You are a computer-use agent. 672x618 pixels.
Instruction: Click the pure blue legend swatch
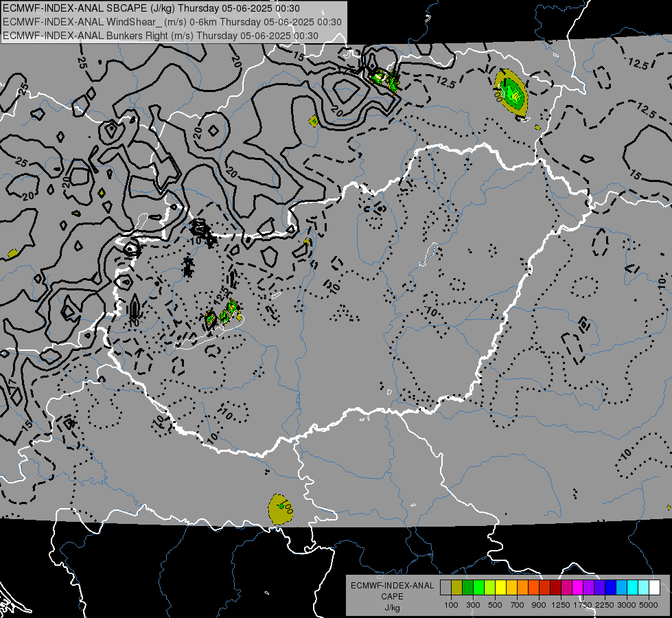tap(611, 588)
